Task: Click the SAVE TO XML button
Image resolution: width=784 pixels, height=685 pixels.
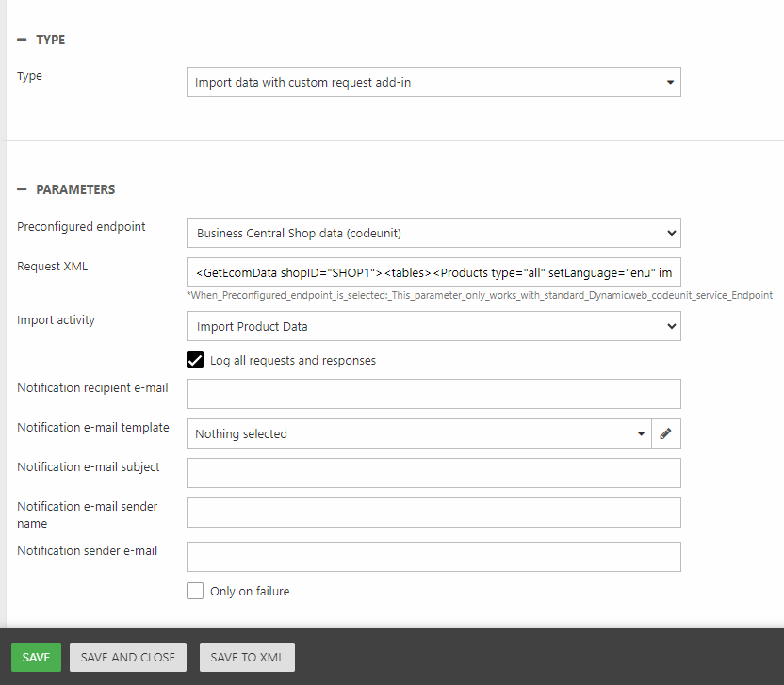Action: (247, 657)
